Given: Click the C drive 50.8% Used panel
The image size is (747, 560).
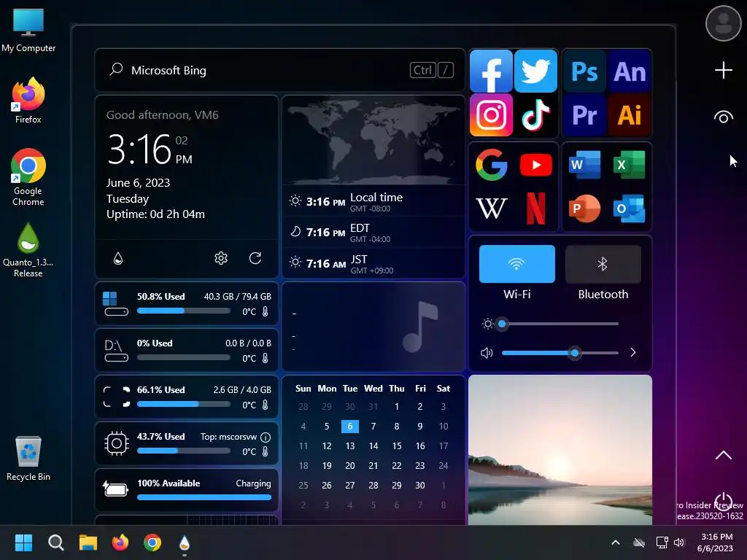Looking at the screenshot, I should coord(187,303).
